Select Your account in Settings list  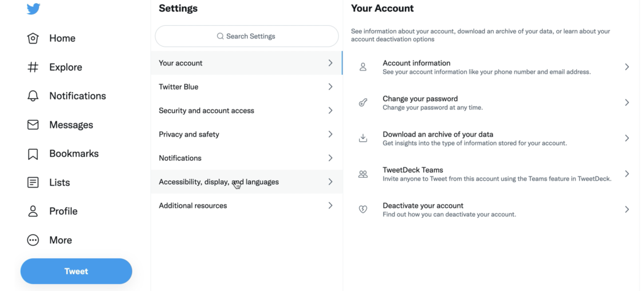247,63
